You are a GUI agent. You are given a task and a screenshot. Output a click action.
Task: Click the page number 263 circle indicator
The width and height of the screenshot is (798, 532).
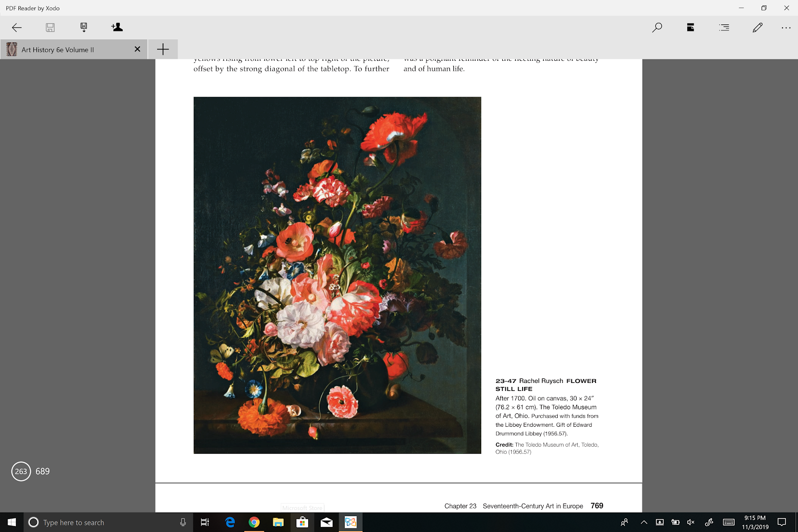[21, 471]
